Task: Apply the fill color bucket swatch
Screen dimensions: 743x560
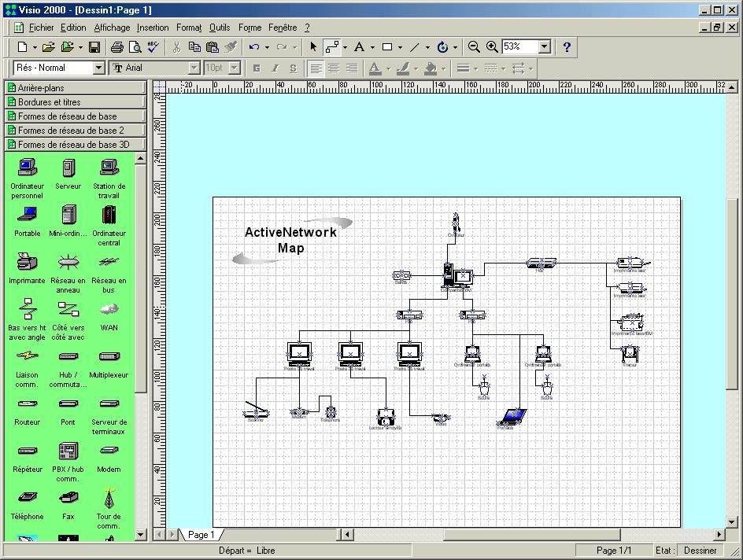Action: [431, 68]
